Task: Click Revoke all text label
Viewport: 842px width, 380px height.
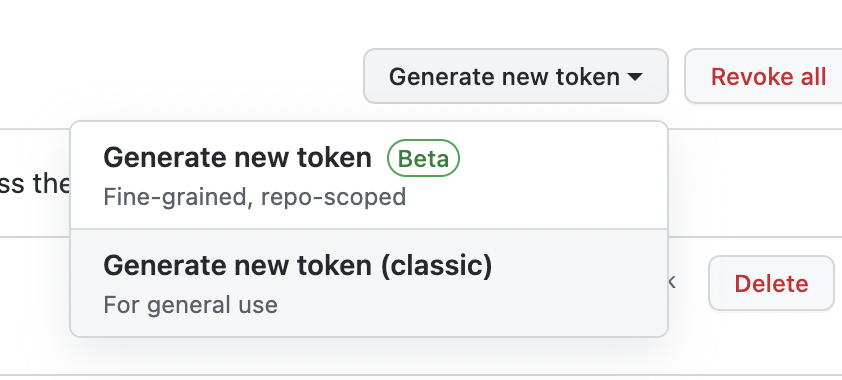Action: [768, 77]
